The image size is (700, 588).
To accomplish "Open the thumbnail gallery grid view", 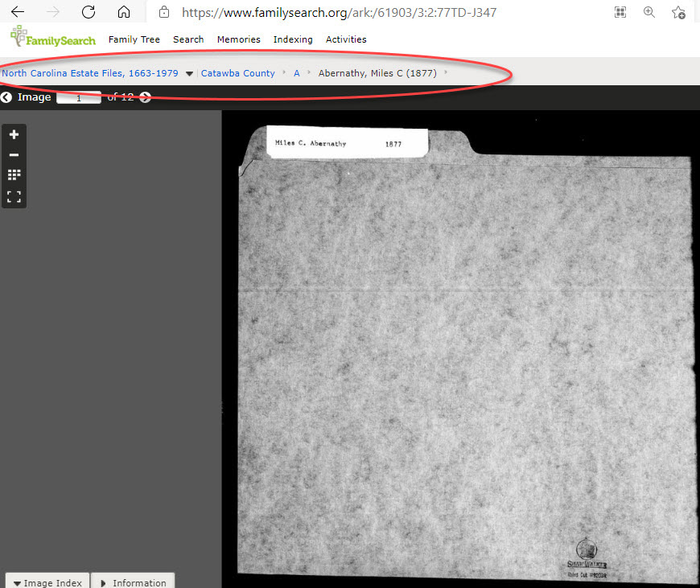I will tap(14, 175).
